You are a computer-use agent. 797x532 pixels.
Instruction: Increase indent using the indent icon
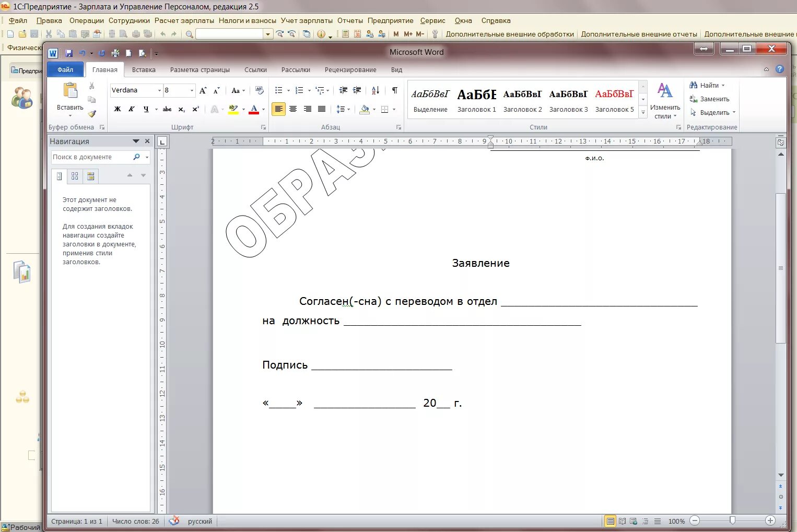[357, 90]
